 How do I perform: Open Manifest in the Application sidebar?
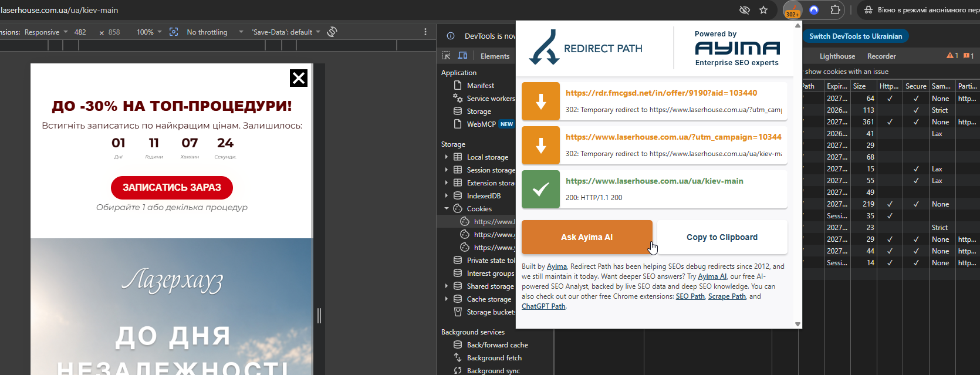click(480, 86)
